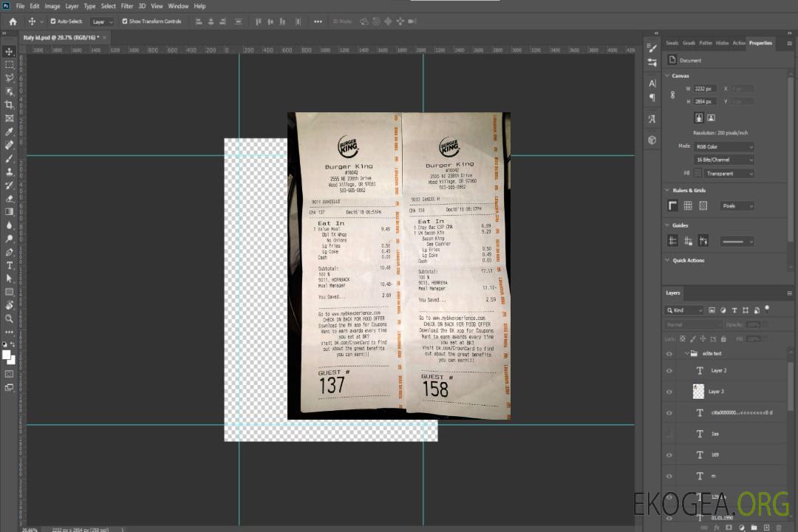This screenshot has height=532, width=798.
Task: Click the canvas Height input field
Action: [705, 102]
